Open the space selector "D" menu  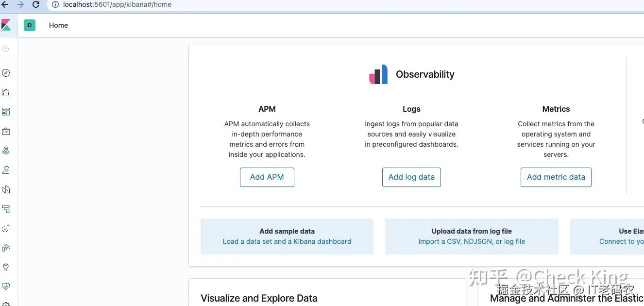click(30, 25)
